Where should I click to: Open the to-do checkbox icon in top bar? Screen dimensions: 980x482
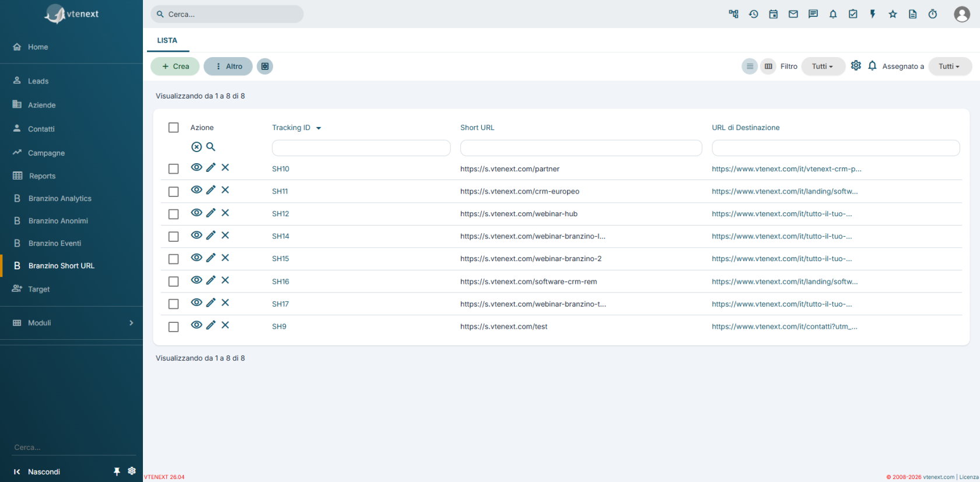(x=853, y=14)
